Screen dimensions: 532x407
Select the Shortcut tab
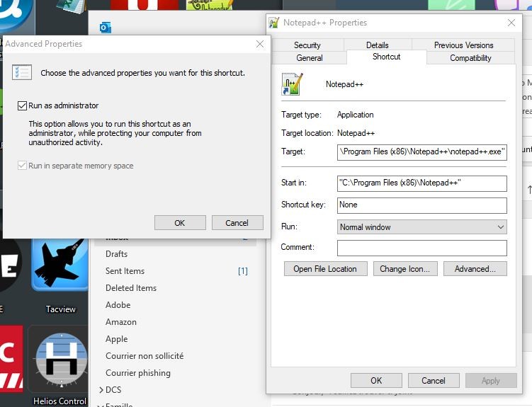point(387,57)
